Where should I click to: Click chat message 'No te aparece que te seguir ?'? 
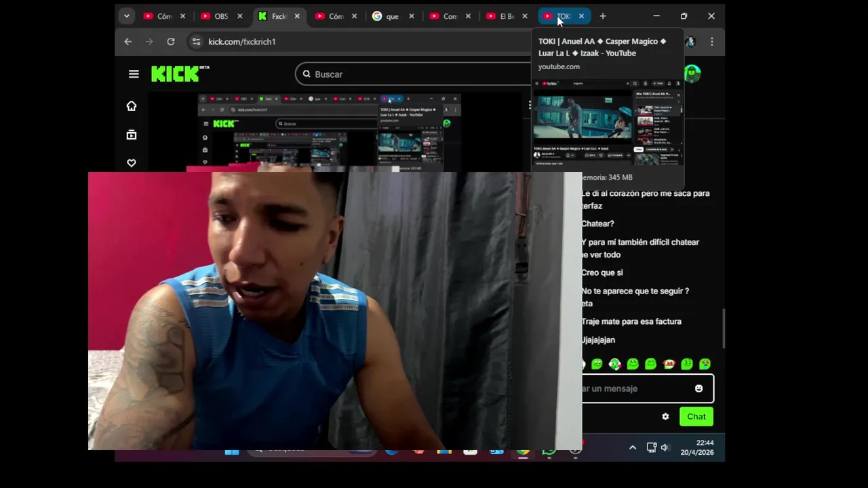point(635,291)
